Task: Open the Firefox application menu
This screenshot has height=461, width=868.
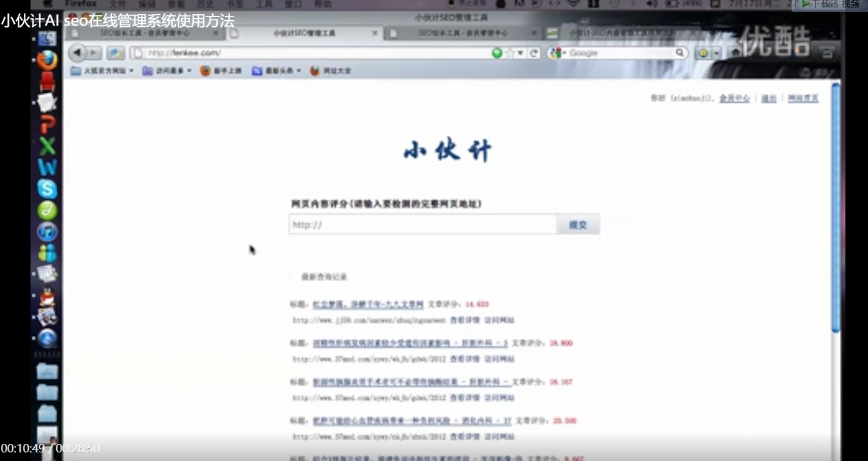Action: (81, 4)
